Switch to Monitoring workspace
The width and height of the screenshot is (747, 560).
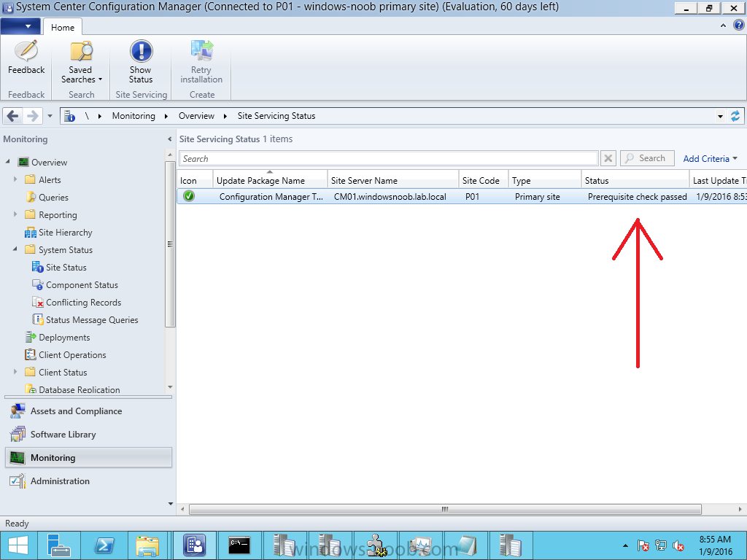coord(88,458)
